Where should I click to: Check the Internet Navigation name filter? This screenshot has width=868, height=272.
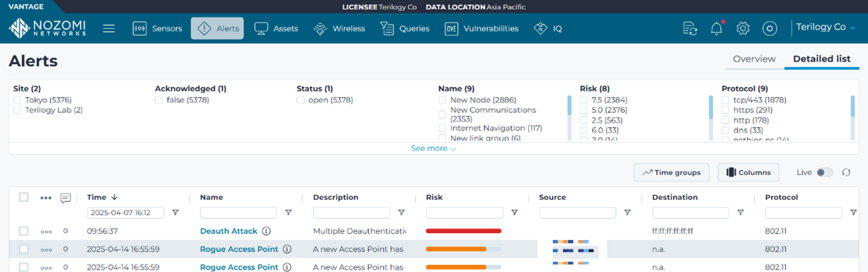(442, 128)
